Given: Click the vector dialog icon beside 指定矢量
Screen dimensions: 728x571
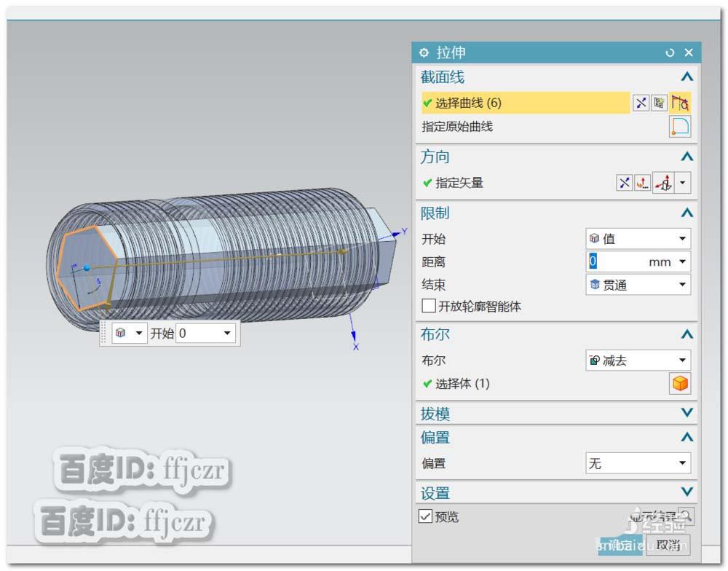Looking at the screenshot, I should click(643, 183).
